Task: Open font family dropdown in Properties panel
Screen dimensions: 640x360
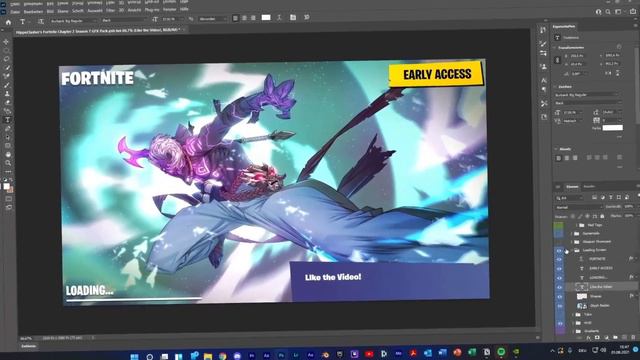Action: pyautogui.click(x=586, y=95)
